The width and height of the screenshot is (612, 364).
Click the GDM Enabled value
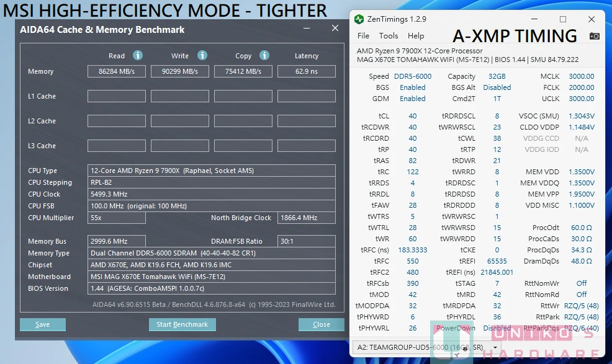point(413,99)
